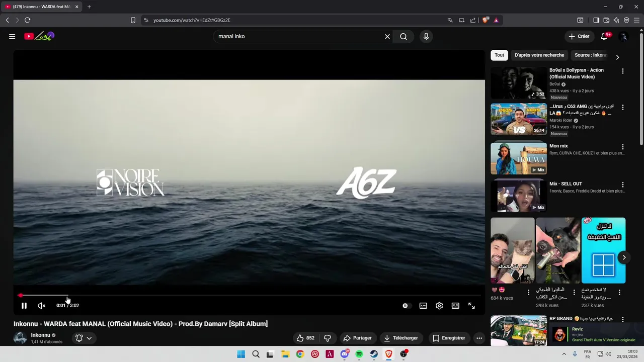The image size is (644, 362).
Task: Open Steam from the taskbar
Action: click(374, 354)
